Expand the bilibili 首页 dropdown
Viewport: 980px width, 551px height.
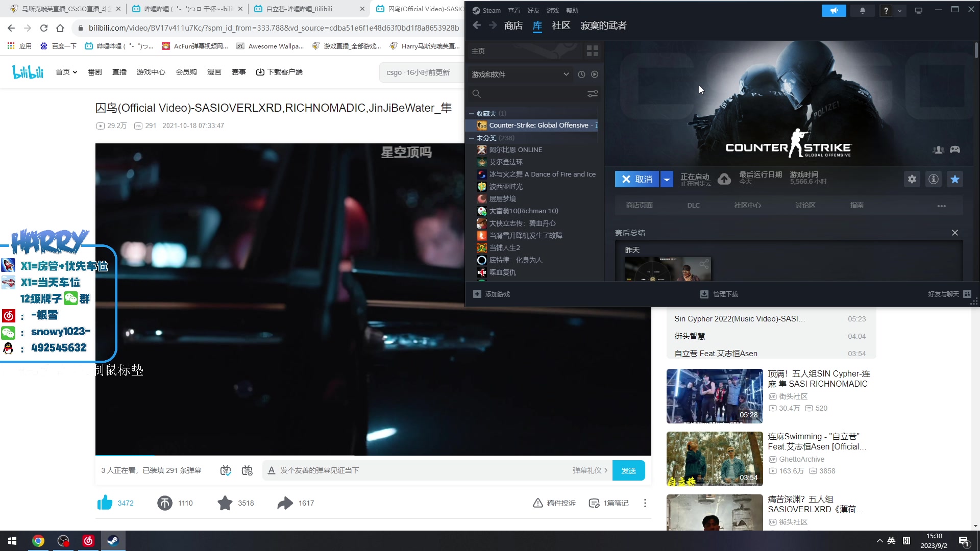pyautogui.click(x=66, y=72)
